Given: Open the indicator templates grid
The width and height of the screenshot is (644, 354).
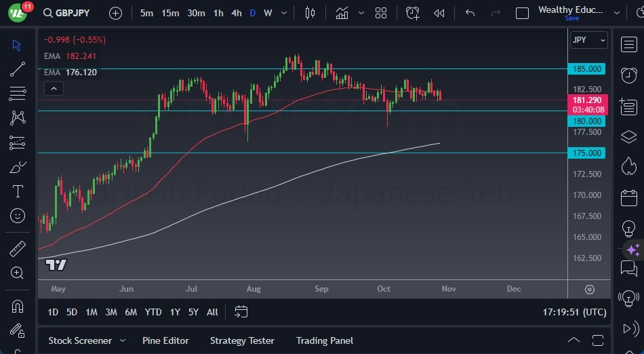Looking at the screenshot, I should click(381, 13).
